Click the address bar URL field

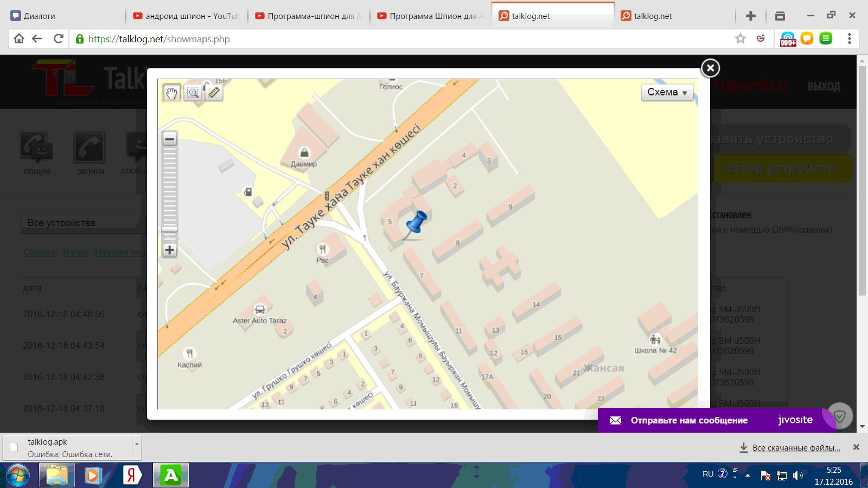[380, 38]
